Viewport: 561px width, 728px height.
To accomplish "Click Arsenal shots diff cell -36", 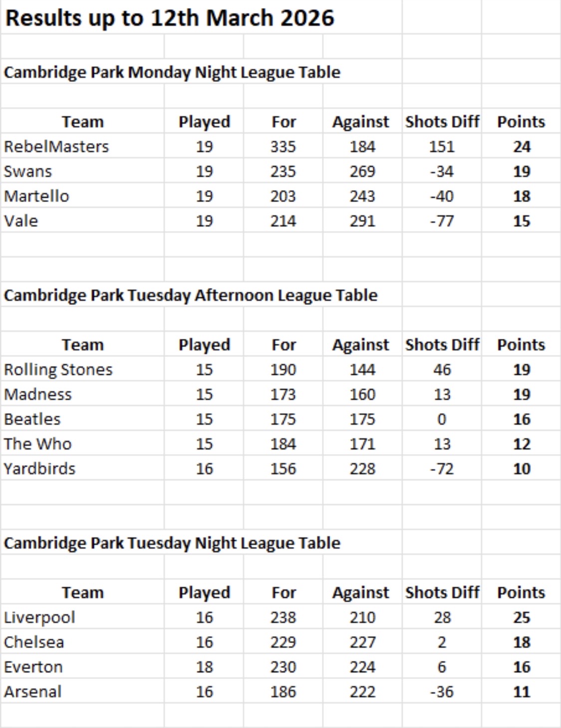I will (x=442, y=692).
